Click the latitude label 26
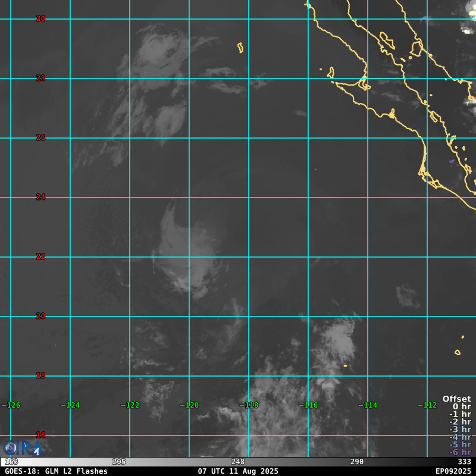 40,138
